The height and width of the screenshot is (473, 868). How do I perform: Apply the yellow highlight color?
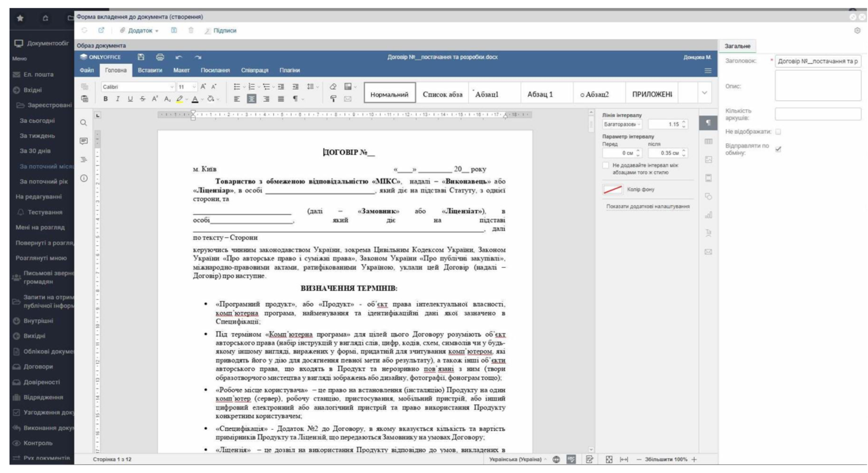(179, 99)
